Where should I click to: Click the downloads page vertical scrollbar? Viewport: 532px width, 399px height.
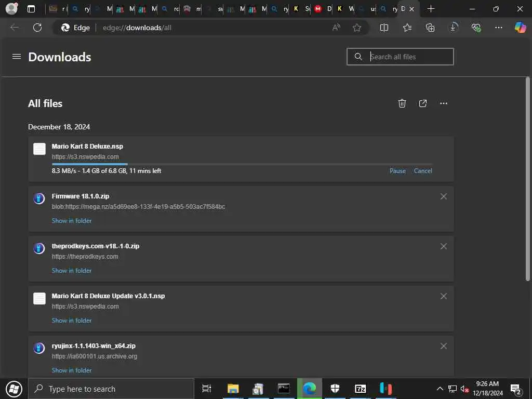528,179
